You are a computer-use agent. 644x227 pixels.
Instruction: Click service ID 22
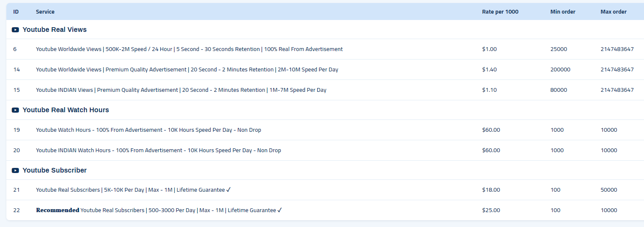coord(17,210)
